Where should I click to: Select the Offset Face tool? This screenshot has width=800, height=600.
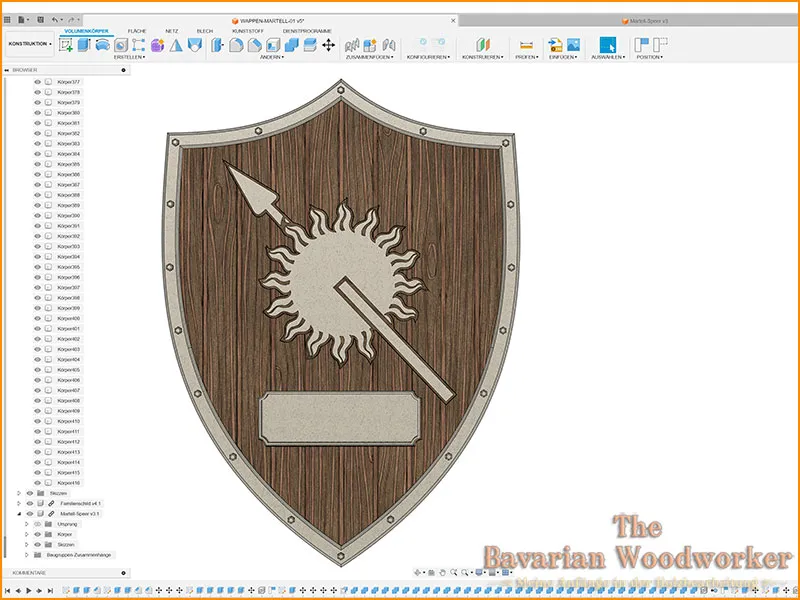click(x=310, y=45)
